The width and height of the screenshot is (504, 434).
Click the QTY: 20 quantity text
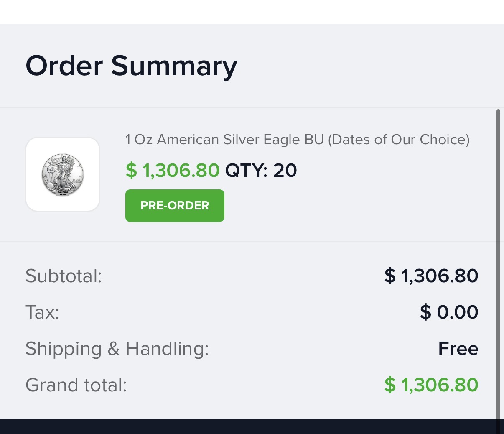coord(261,170)
